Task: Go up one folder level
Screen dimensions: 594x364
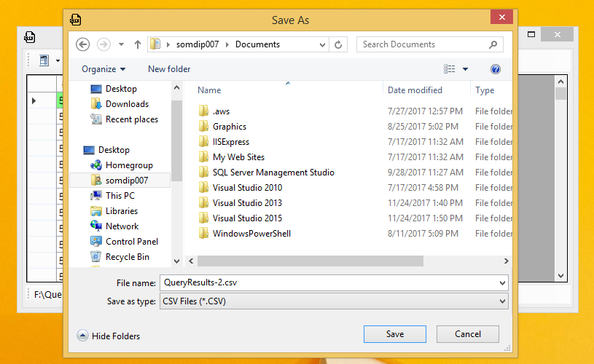Action: coord(138,44)
